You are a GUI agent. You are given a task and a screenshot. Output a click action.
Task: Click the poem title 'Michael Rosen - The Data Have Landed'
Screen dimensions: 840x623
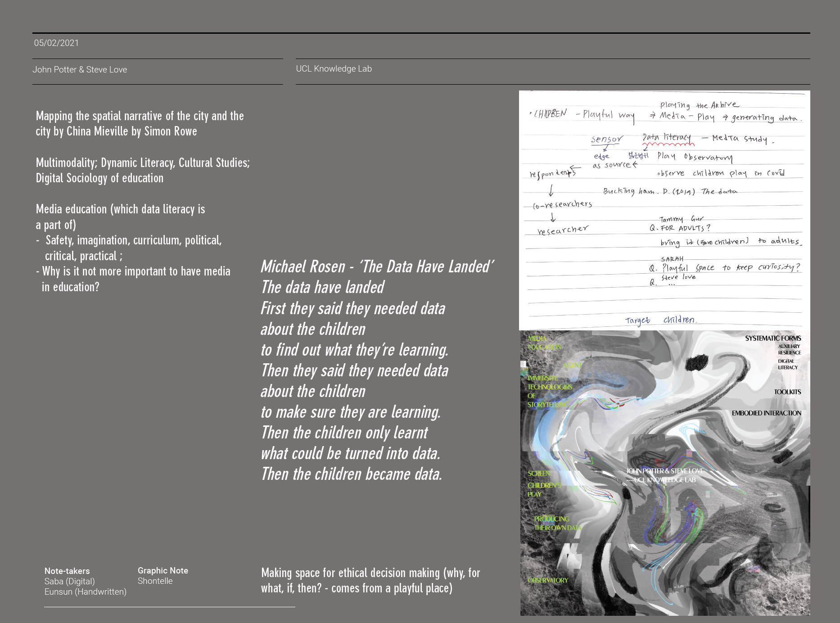coord(377,266)
